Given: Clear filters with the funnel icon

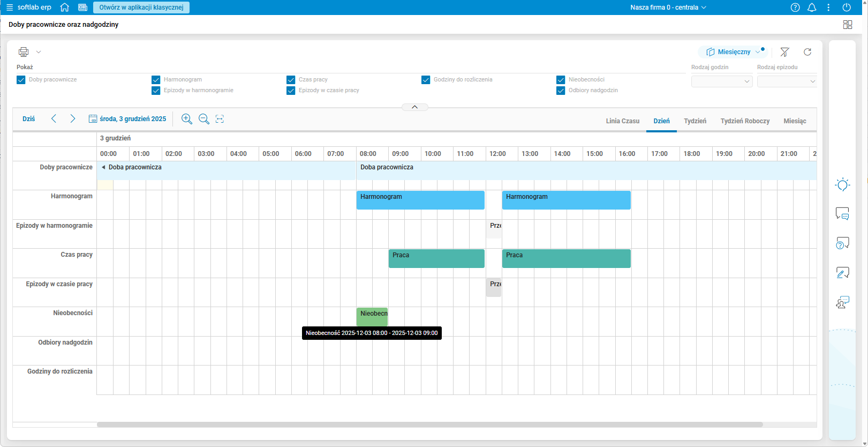Looking at the screenshot, I should (x=784, y=52).
